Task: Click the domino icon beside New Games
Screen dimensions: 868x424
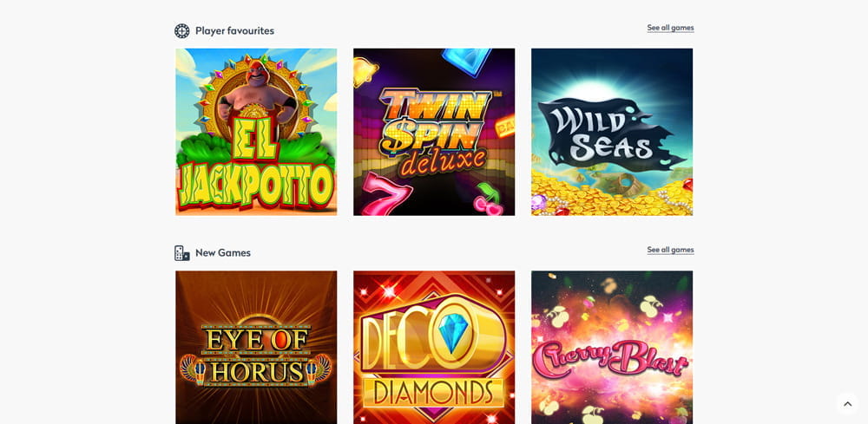Action: [181, 253]
